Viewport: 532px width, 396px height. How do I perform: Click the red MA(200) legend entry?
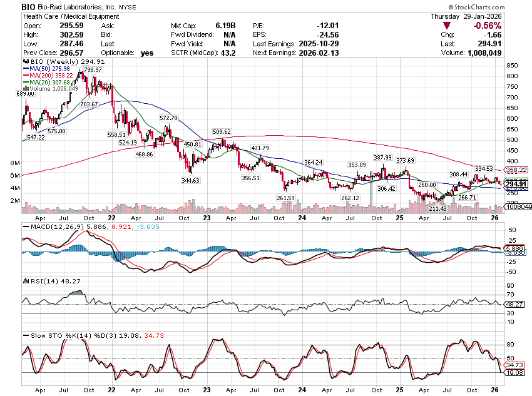46,76
